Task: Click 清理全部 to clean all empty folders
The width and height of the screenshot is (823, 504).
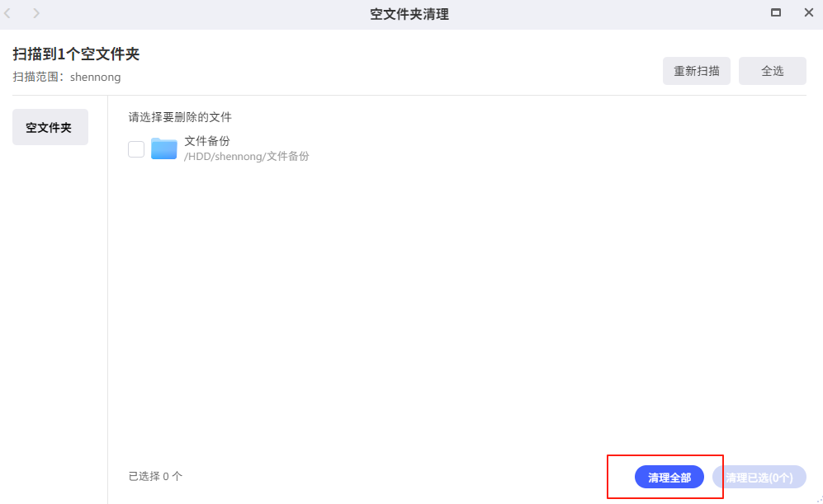Action: (669, 477)
